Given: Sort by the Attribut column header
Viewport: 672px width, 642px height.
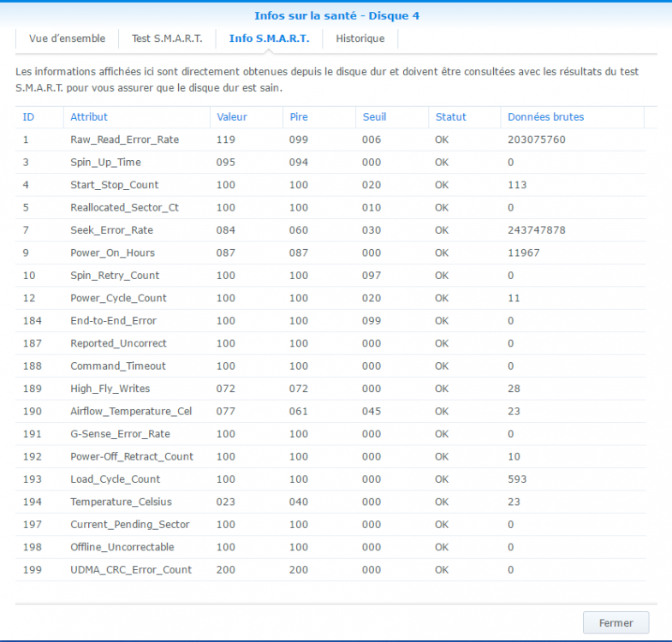Looking at the screenshot, I should pos(89,117).
